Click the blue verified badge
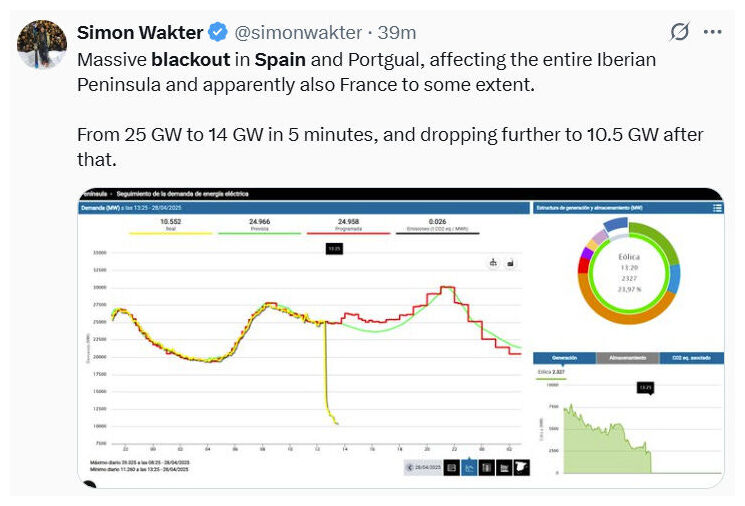The height and width of the screenshot is (506, 745). point(219,32)
